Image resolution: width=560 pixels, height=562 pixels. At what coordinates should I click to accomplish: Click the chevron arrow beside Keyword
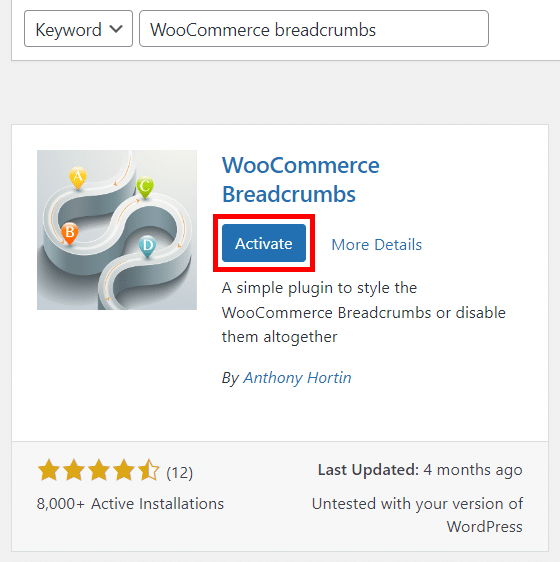pyautogui.click(x=116, y=29)
